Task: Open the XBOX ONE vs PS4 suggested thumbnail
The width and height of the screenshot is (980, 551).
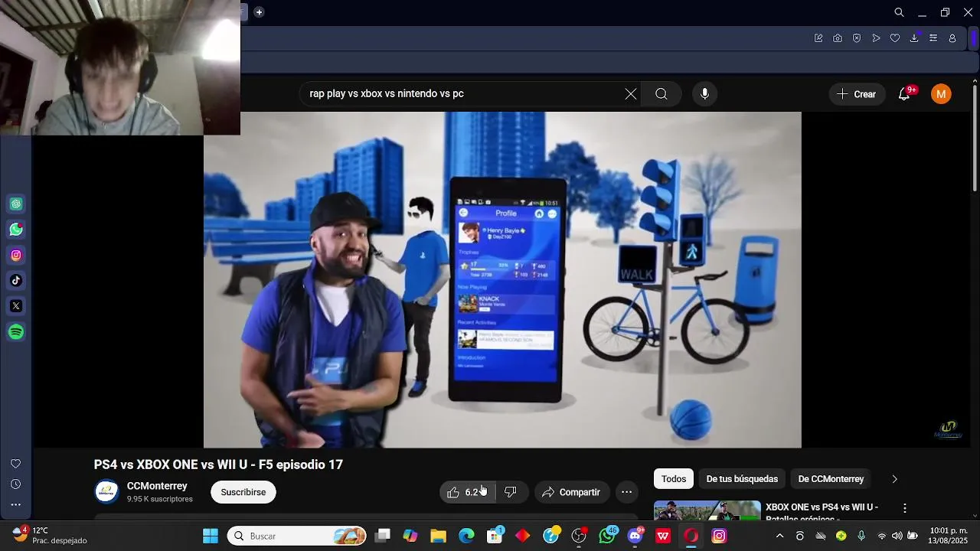Action: click(x=707, y=510)
